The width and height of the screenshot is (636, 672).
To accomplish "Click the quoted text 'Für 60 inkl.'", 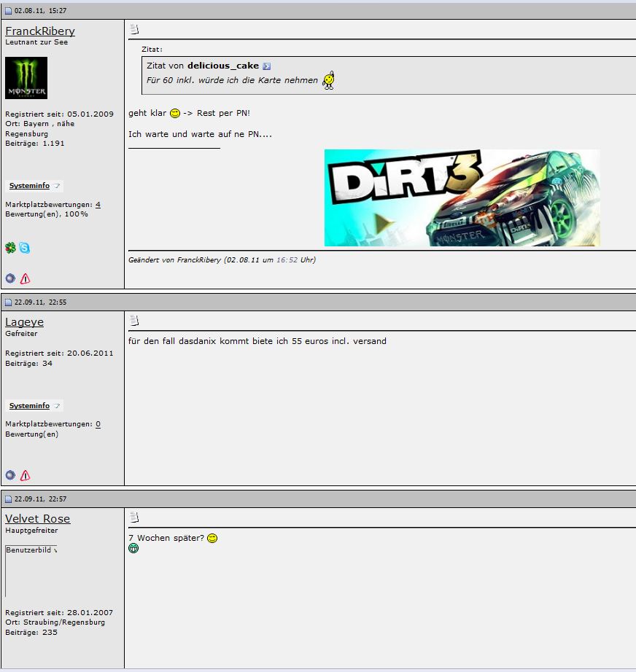I will [x=171, y=80].
